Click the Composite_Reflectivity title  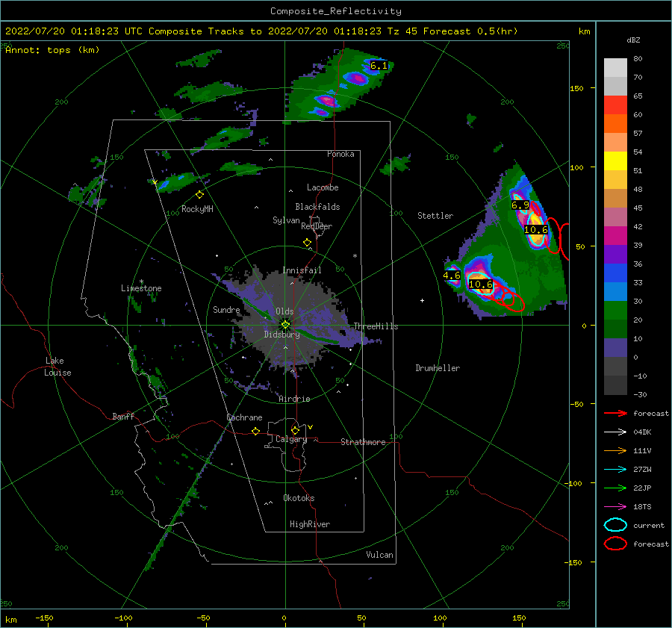point(336,11)
